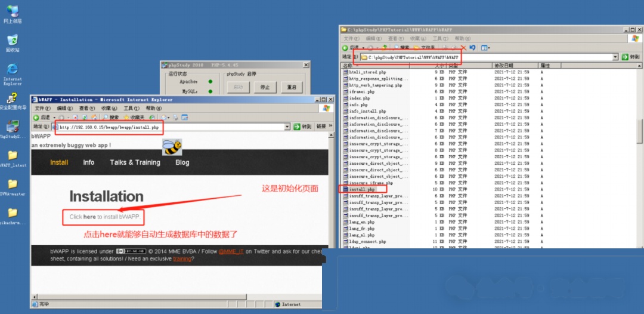
Task: Click Refresh icon in Internet Explorer toolbar
Action: 85,118
